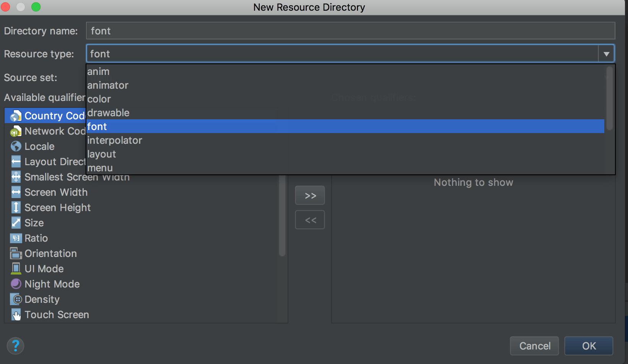Click the Touch Screen hand icon
This screenshot has width=628, height=364.
(16, 315)
